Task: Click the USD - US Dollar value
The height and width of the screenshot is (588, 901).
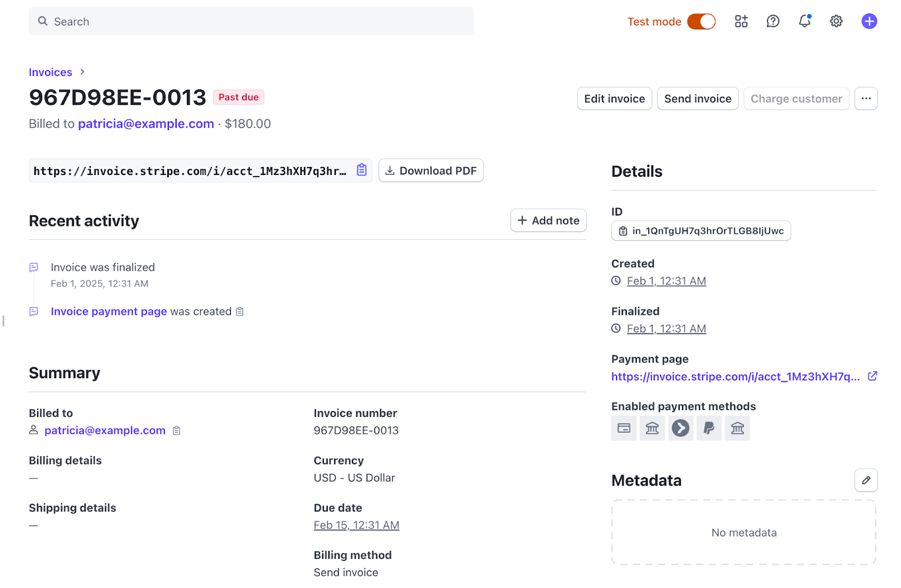Action: click(x=354, y=478)
